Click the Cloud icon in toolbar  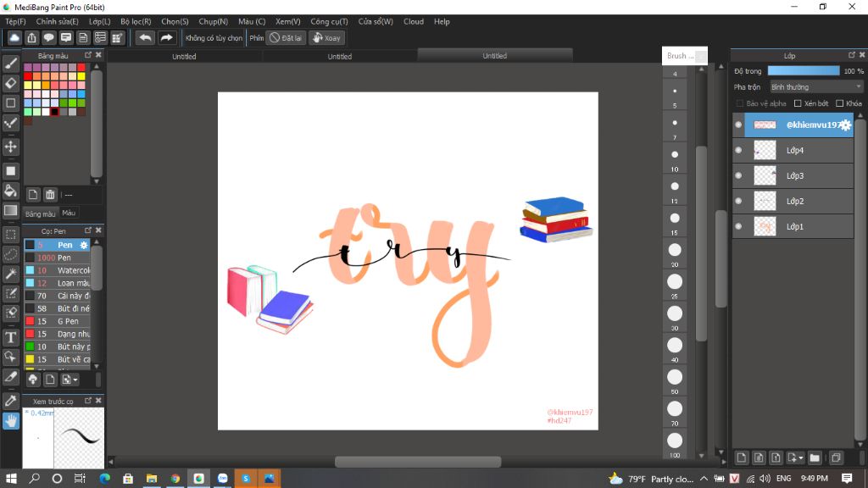click(x=14, y=37)
